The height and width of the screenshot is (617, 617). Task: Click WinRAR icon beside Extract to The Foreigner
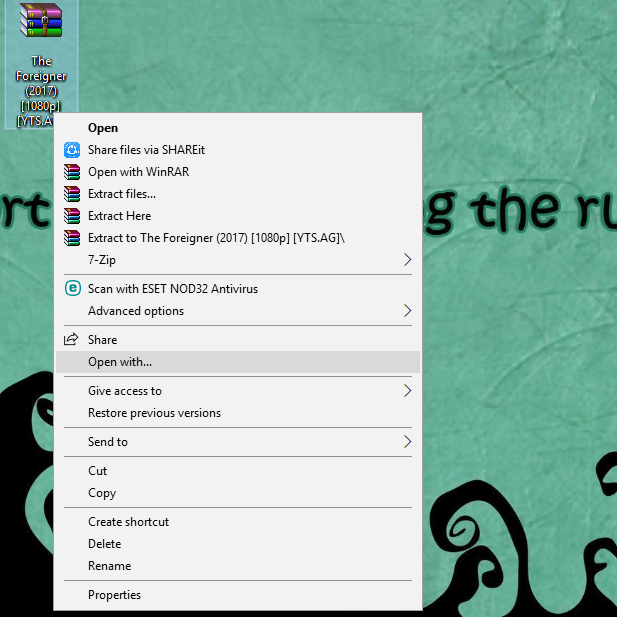coord(72,238)
